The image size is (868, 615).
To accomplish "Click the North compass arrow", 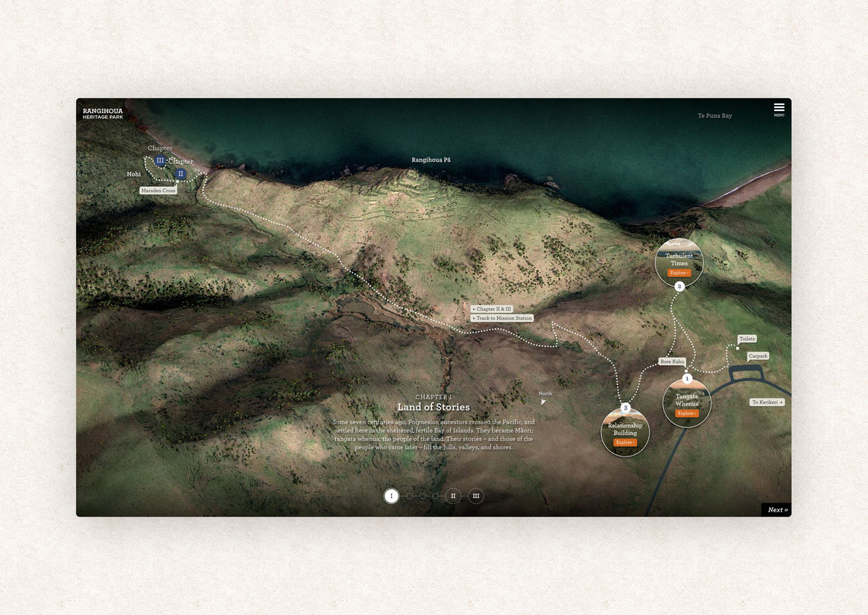I will (543, 401).
